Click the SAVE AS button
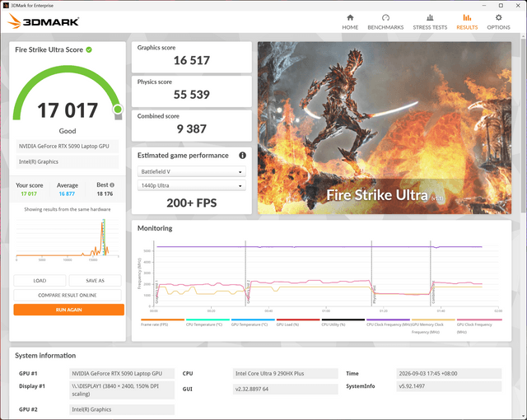The image size is (527, 420). (96, 281)
